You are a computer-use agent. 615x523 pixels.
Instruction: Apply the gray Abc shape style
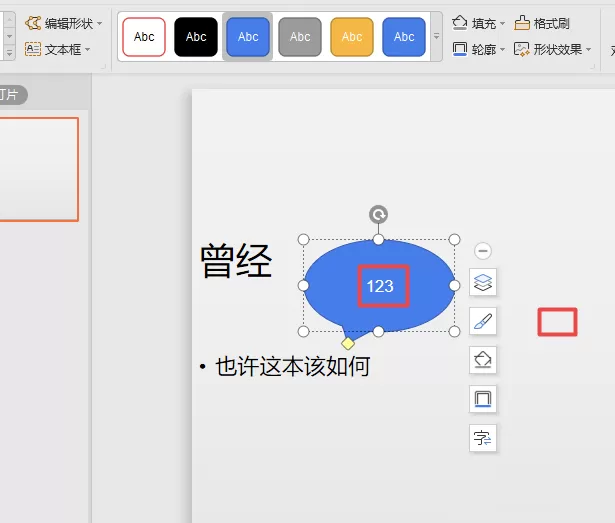pyautogui.click(x=300, y=37)
